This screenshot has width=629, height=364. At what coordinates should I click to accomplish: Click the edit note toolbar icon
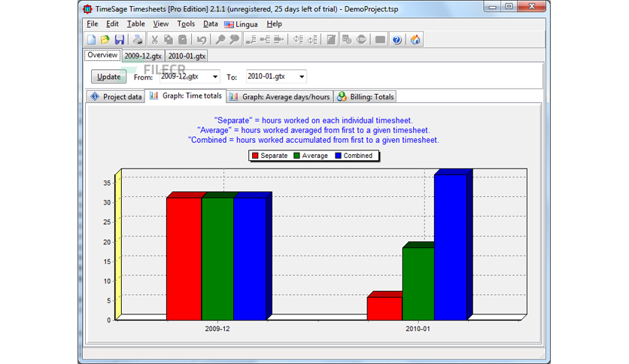click(331, 39)
